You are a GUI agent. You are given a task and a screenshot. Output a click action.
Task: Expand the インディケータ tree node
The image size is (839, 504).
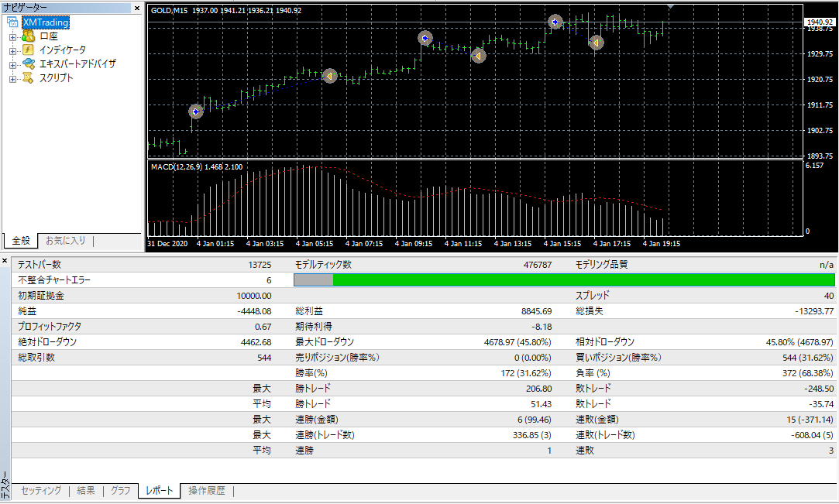click(12, 51)
